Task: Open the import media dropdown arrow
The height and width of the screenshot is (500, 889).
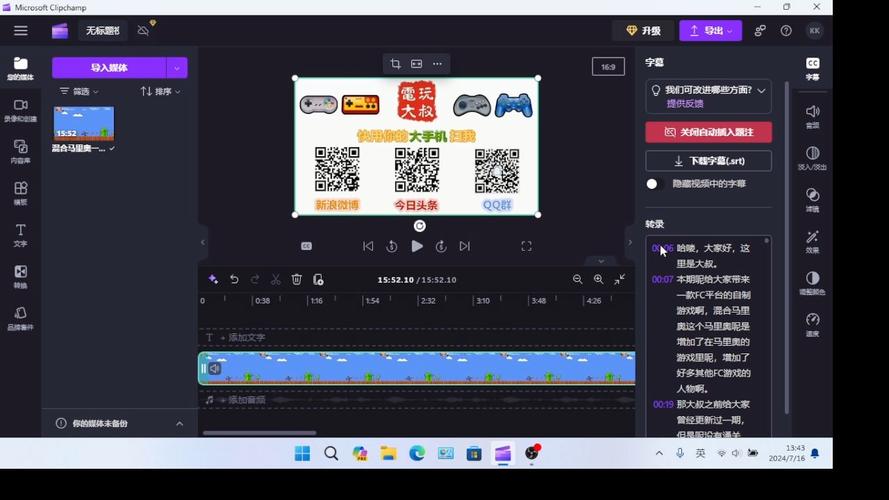Action: pyautogui.click(x=177, y=68)
